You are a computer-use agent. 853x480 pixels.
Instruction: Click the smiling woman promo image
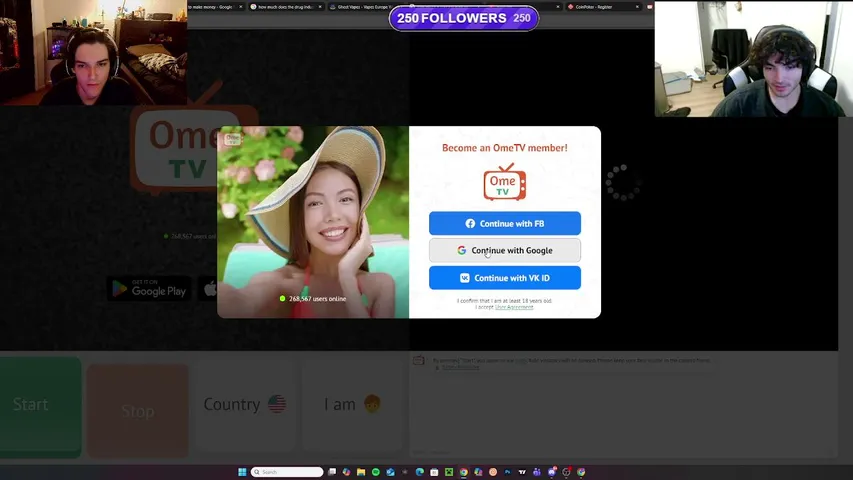click(x=313, y=222)
